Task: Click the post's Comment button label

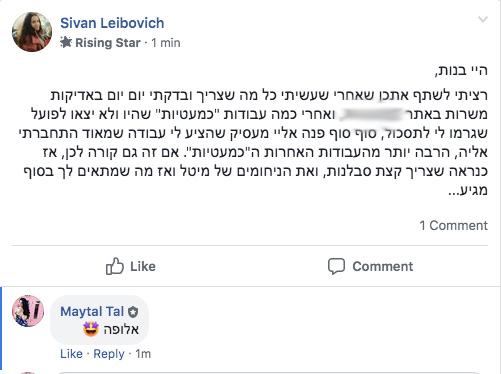Action: [383, 266]
